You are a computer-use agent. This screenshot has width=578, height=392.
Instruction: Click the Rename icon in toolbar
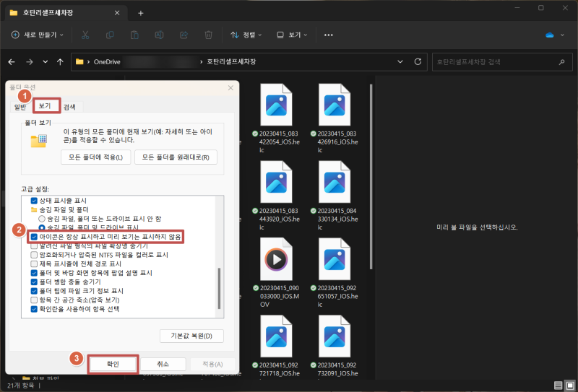point(159,35)
